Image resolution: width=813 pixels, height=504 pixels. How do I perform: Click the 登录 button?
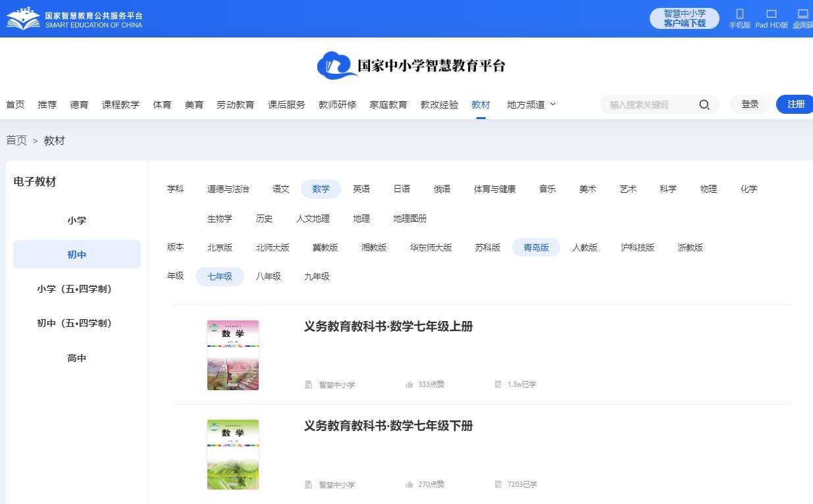tap(750, 104)
